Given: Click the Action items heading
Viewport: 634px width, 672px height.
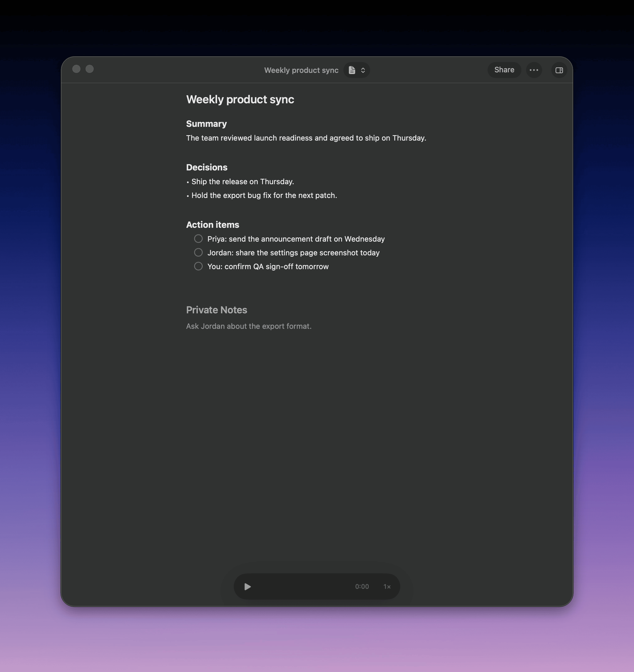Looking at the screenshot, I should (213, 225).
